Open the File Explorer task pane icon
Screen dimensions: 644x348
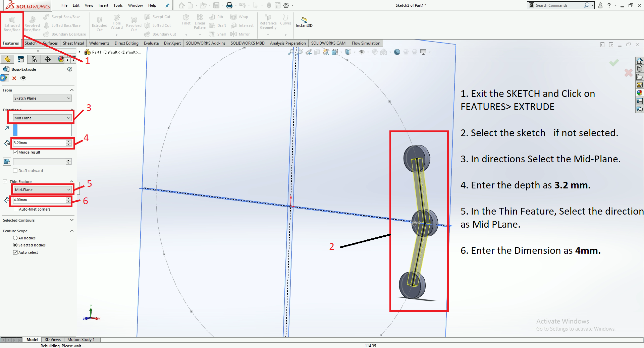pyautogui.click(x=640, y=77)
